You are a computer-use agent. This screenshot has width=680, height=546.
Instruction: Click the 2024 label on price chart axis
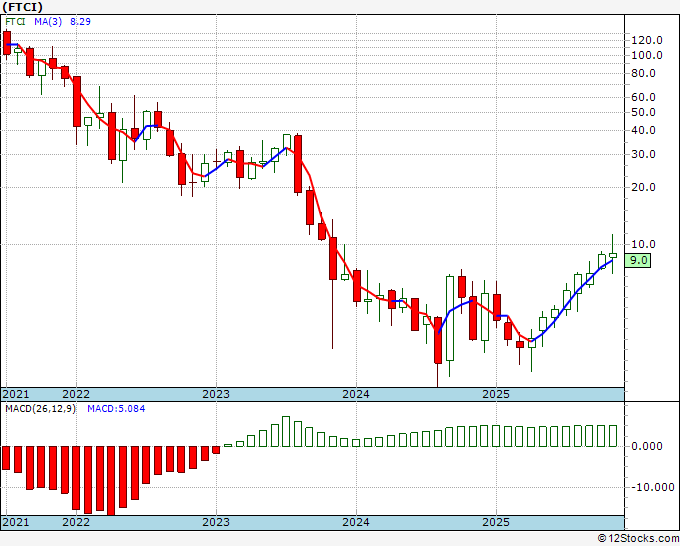(x=356, y=394)
